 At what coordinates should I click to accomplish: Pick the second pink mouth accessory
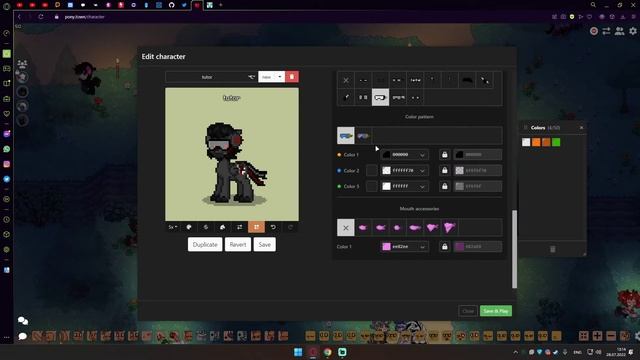(380, 228)
